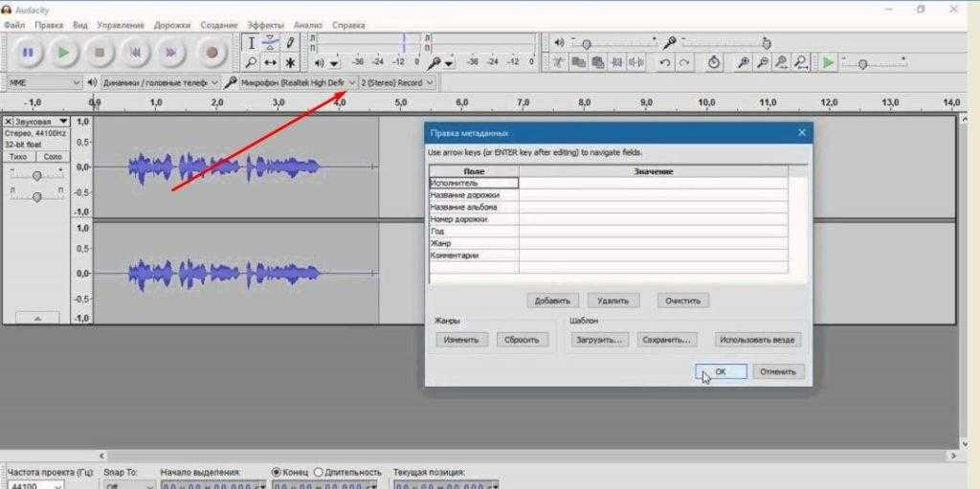Select the Draw pencil tool

pos(290,43)
